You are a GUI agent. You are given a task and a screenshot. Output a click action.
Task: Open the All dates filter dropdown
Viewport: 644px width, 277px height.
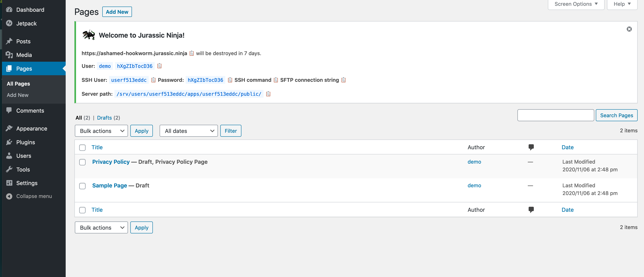188,131
